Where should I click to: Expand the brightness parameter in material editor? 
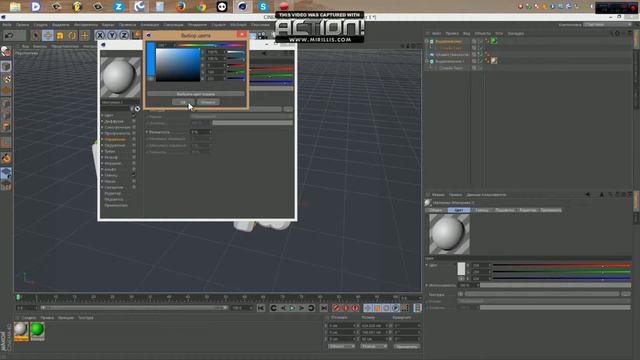147,132
